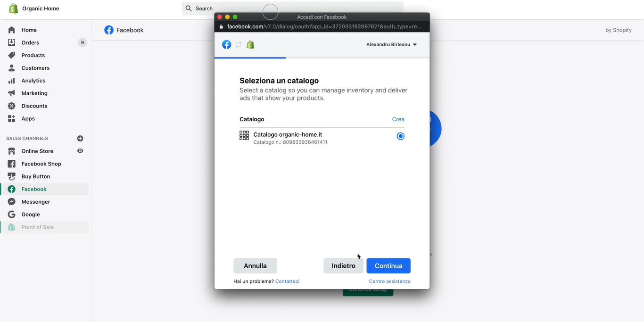This screenshot has height=322, width=644.
Task: Click the Marketing megaphone icon
Action: [x=12, y=93]
